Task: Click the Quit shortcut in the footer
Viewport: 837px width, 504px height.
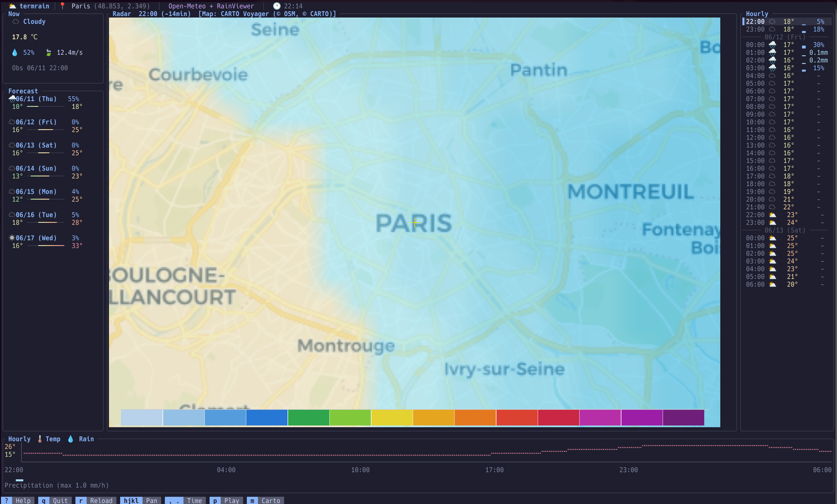Action: pyautogui.click(x=55, y=500)
